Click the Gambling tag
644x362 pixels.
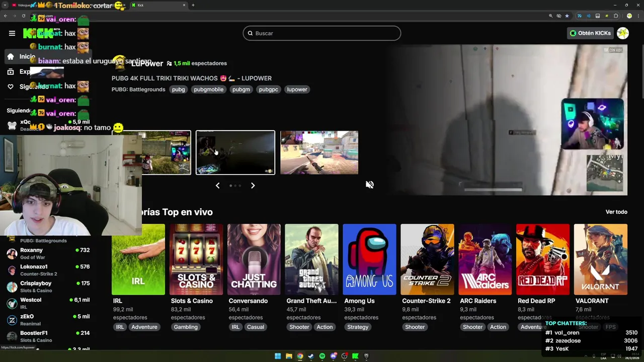pos(186,327)
